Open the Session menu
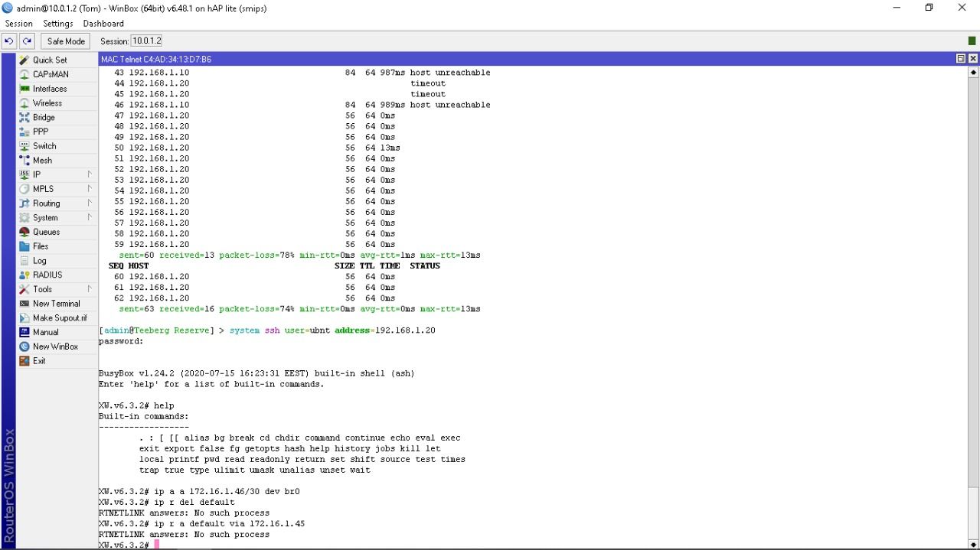 point(18,24)
